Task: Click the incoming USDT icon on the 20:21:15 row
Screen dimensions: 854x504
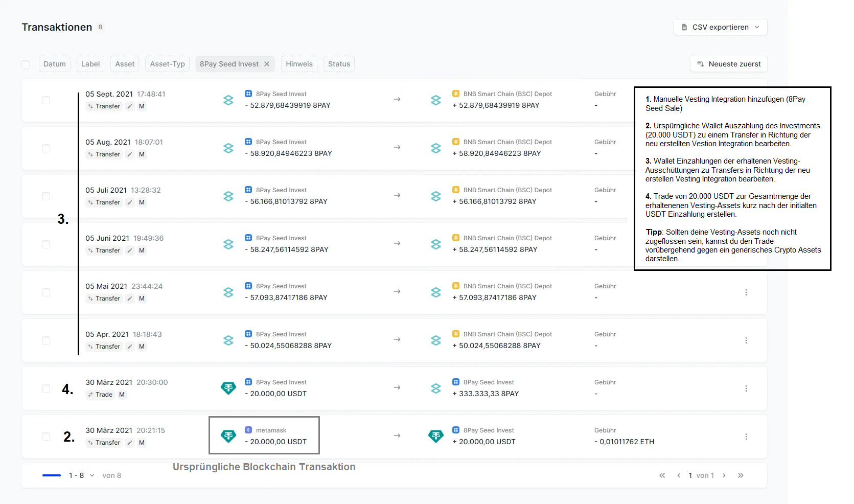Action: click(x=436, y=436)
